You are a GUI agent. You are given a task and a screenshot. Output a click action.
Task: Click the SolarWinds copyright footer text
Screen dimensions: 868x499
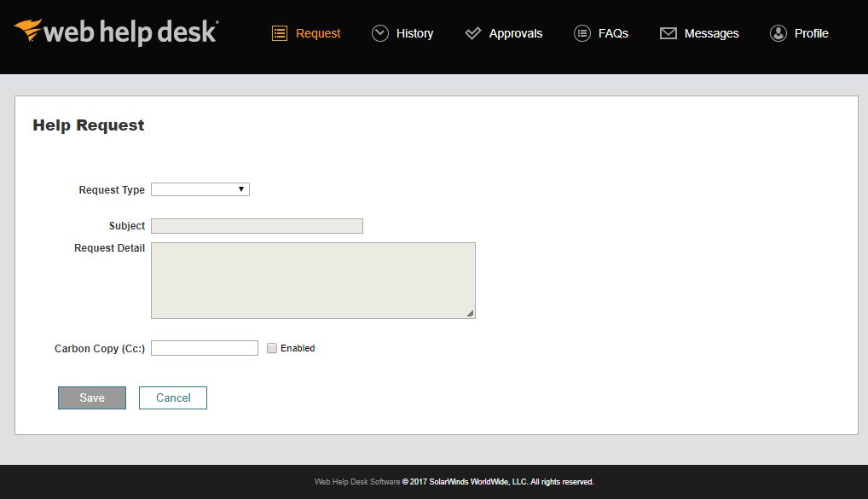click(x=498, y=482)
